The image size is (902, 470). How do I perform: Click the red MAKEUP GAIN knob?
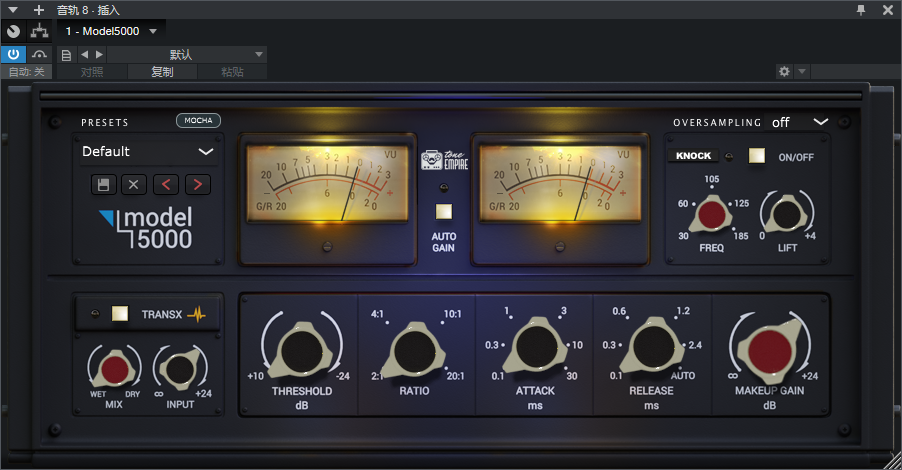pyautogui.click(x=770, y=351)
